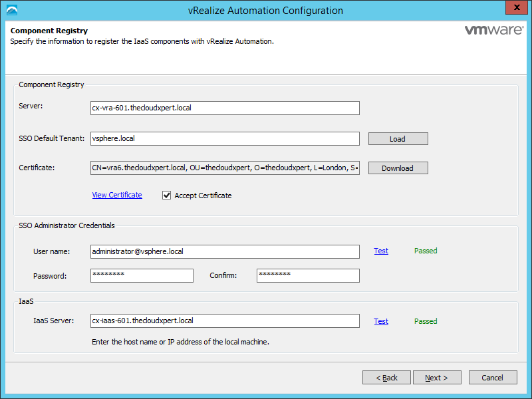Image resolution: width=532 pixels, height=399 pixels.
Task: Select the Certificate text box
Action: tap(225, 168)
